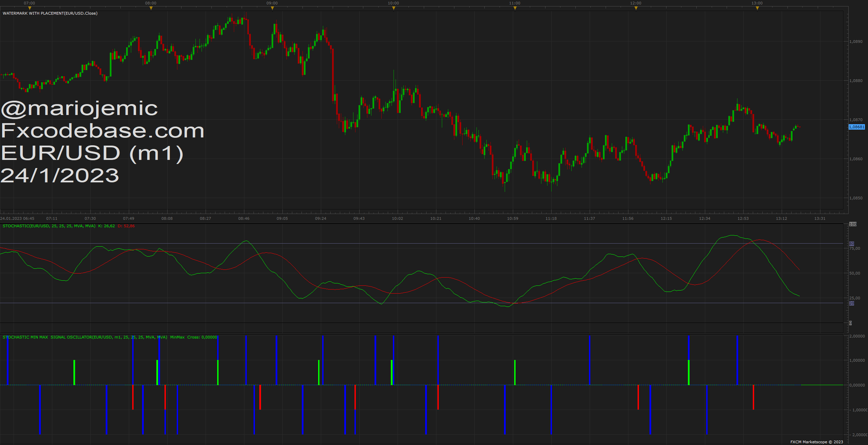This screenshot has height=445, width=868.
Task: Click the FXCM Marketscope © 2023 copyright text
Action: point(817,442)
